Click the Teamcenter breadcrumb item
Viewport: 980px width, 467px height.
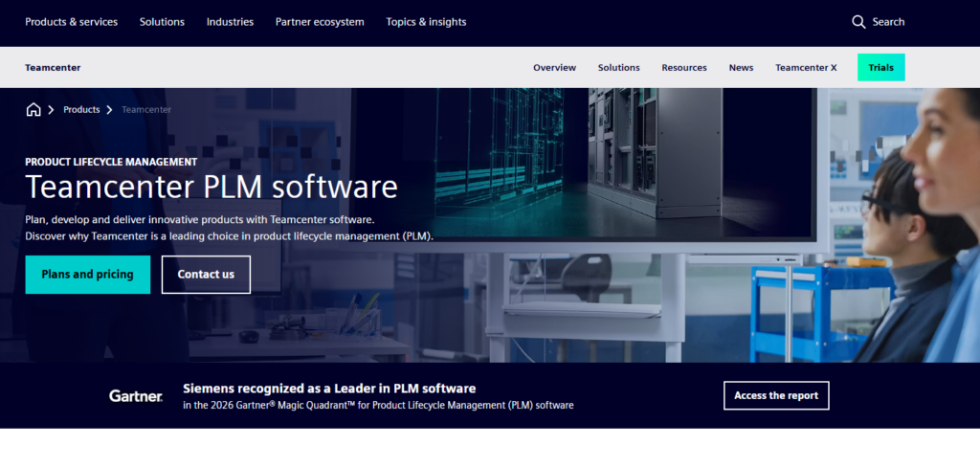(x=146, y=109)
